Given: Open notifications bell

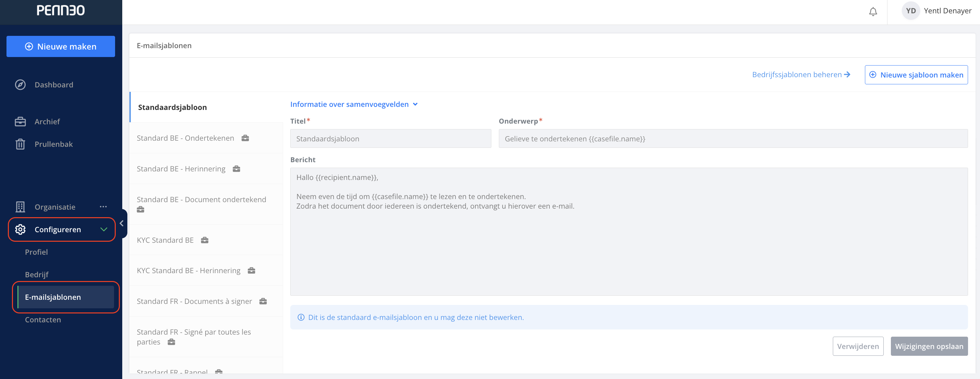Looking at the screenshot, I should click(873, 11).
